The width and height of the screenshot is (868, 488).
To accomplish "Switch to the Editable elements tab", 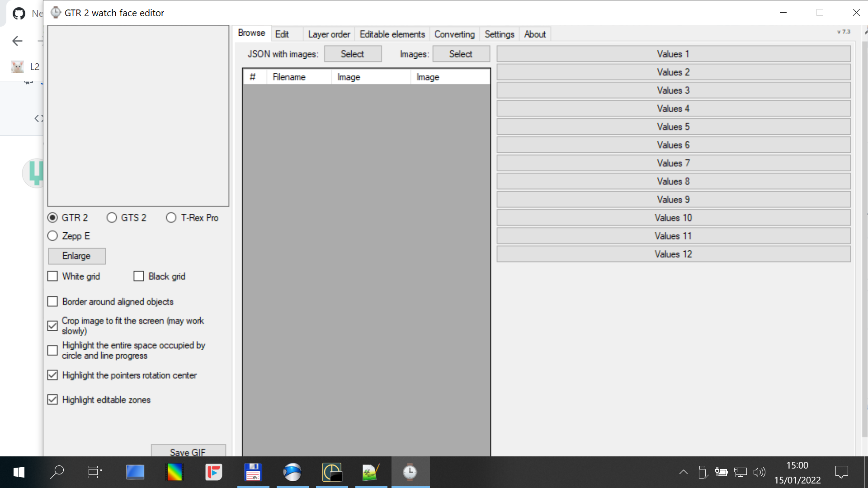I will 392,34.
